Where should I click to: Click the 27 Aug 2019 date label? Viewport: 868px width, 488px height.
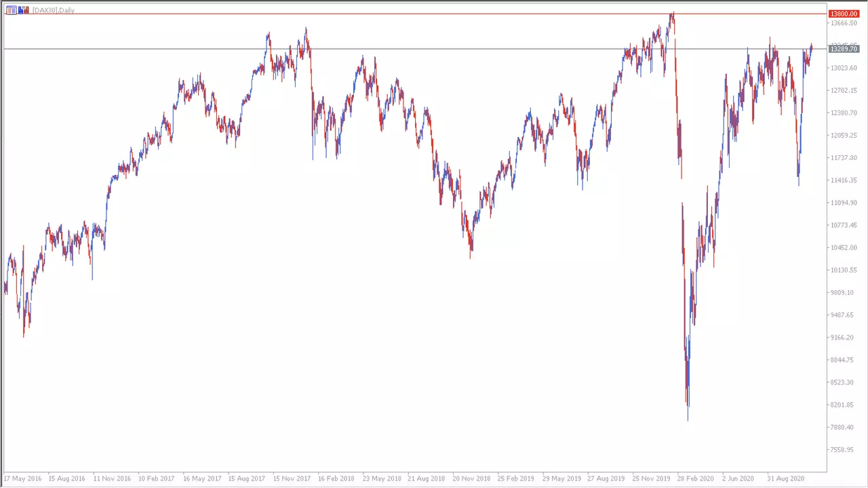pos(606,479)
